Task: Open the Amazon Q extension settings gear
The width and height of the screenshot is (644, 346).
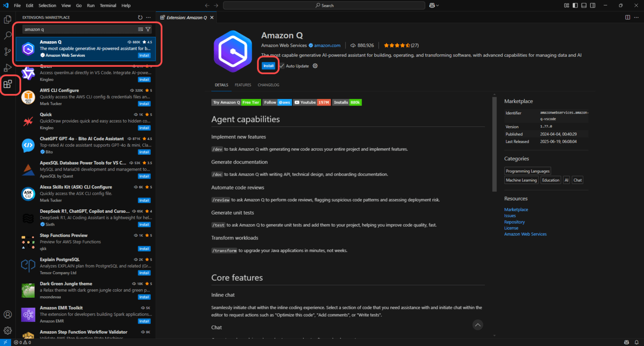Action: tap(315, 66)
